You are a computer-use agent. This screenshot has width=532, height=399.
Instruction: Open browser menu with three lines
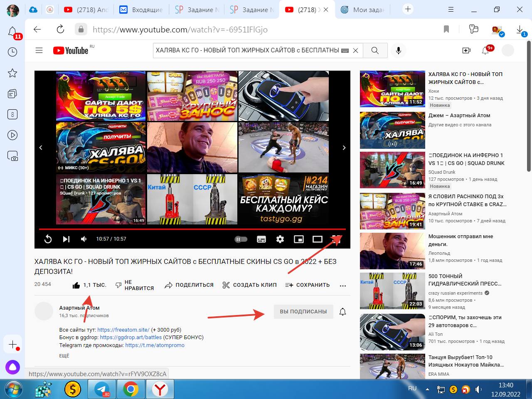pyautogui.click(x=451, y=9)
